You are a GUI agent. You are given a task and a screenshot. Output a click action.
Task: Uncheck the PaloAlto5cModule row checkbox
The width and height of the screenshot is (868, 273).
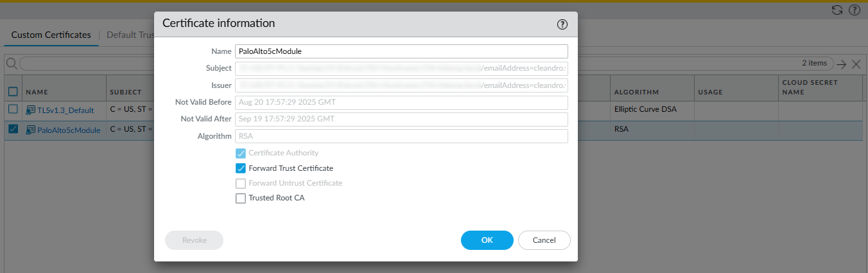pyautogui.click(x=13, y=129)
